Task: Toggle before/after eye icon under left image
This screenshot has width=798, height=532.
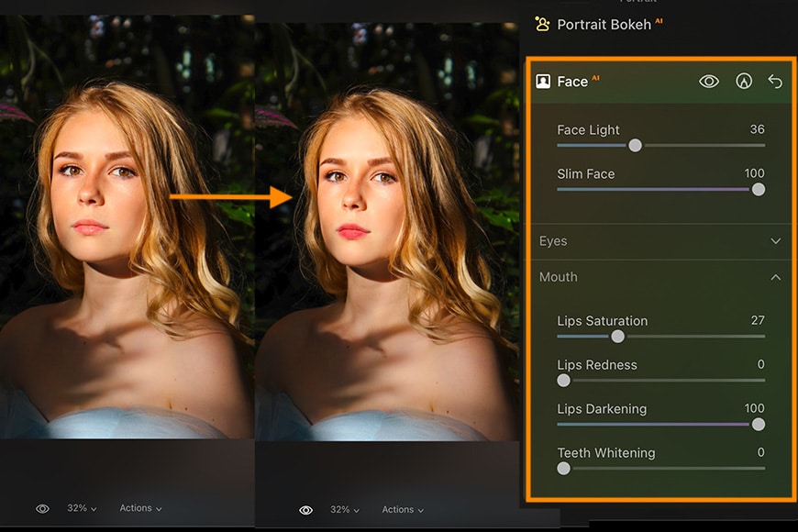Action: [x=43, y=508]
